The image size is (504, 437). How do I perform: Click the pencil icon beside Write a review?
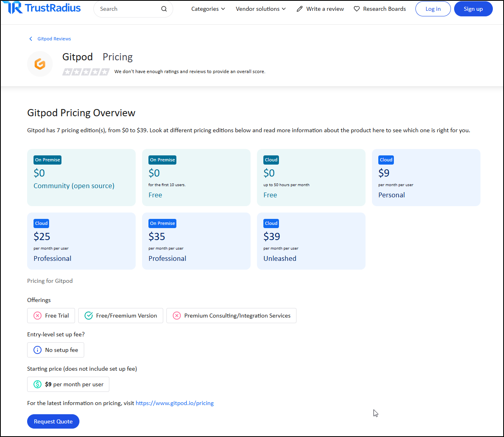[x=300, y=9]
